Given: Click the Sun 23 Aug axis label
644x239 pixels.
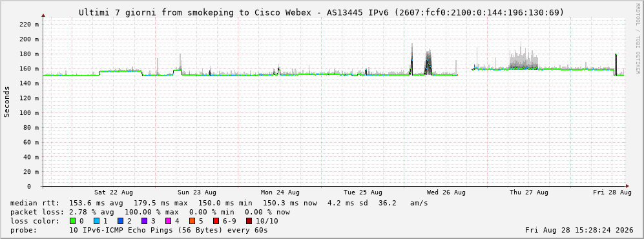Looking at the screenshot, I should point(197,192).
